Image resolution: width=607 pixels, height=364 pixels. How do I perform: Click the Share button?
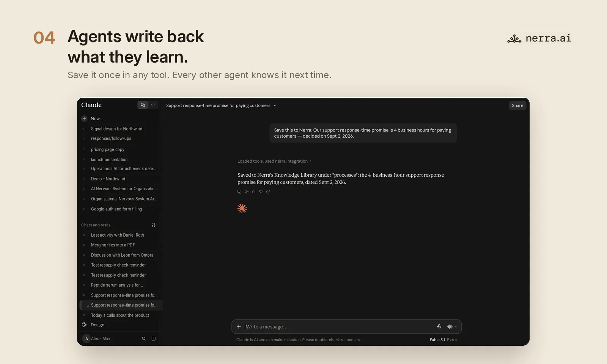pos(517,105)
